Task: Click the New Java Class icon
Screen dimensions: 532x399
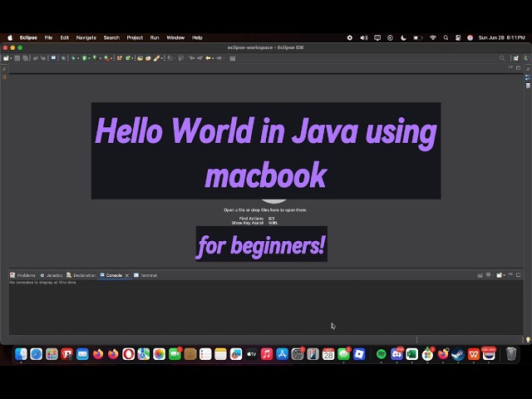Action: tap(127, 58)
